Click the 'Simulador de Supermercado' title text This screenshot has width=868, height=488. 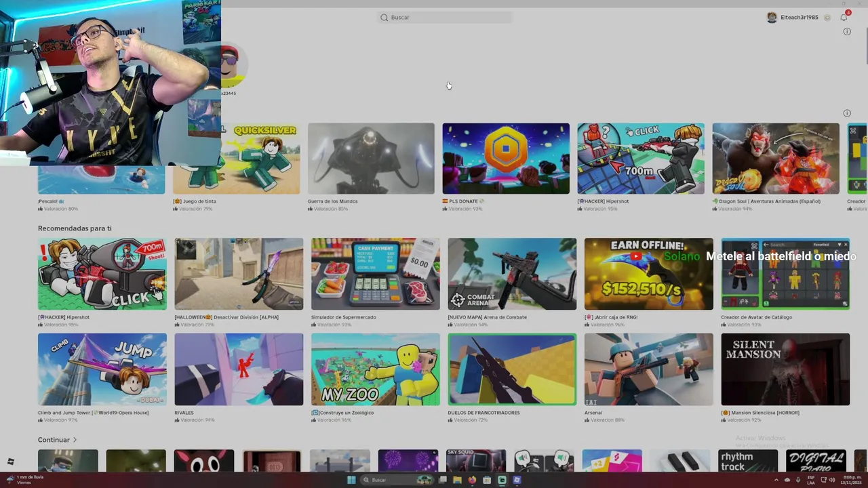342,317
